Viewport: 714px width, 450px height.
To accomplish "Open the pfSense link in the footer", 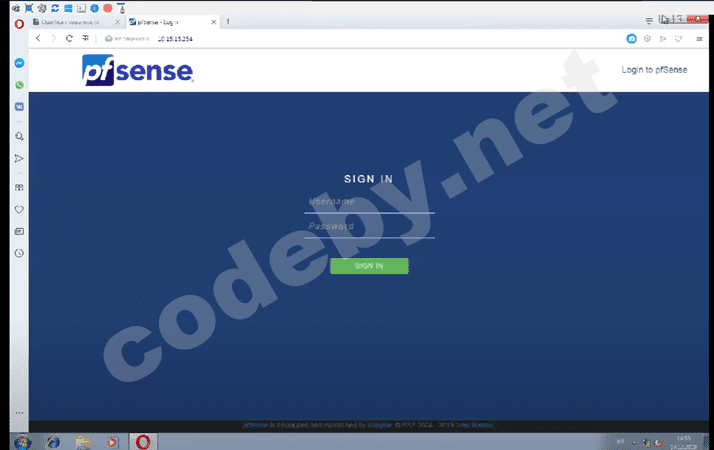I will [255, 425].
